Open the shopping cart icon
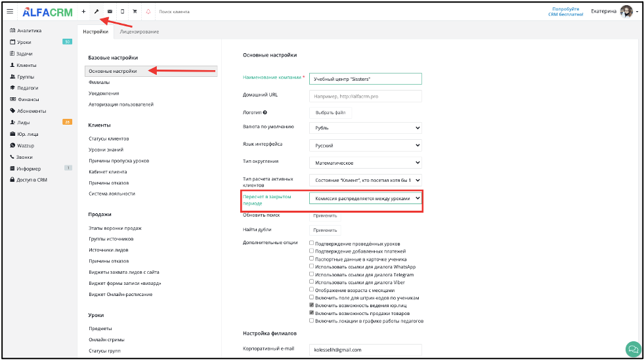Viewport: 644px width, 361px height. coord(135,12)
